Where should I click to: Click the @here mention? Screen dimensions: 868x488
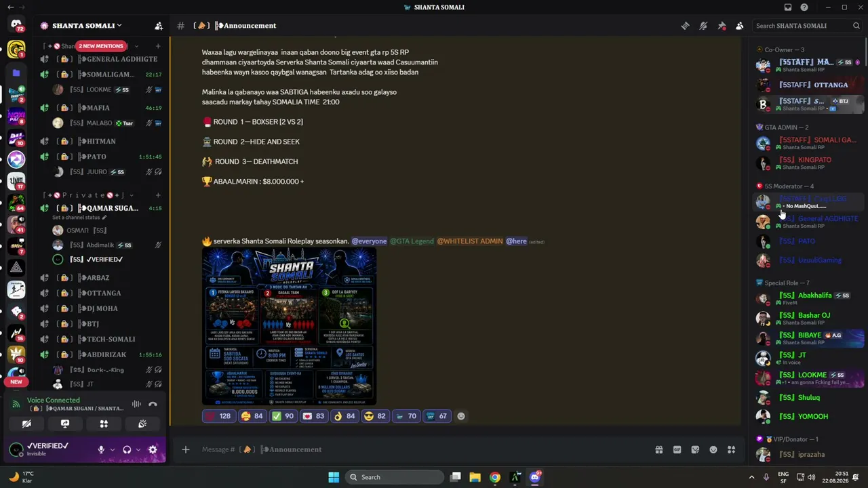(516, 241)
